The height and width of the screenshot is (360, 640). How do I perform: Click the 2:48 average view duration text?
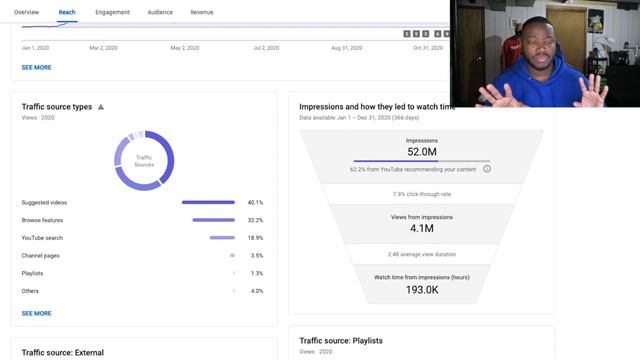click(422, 254)
